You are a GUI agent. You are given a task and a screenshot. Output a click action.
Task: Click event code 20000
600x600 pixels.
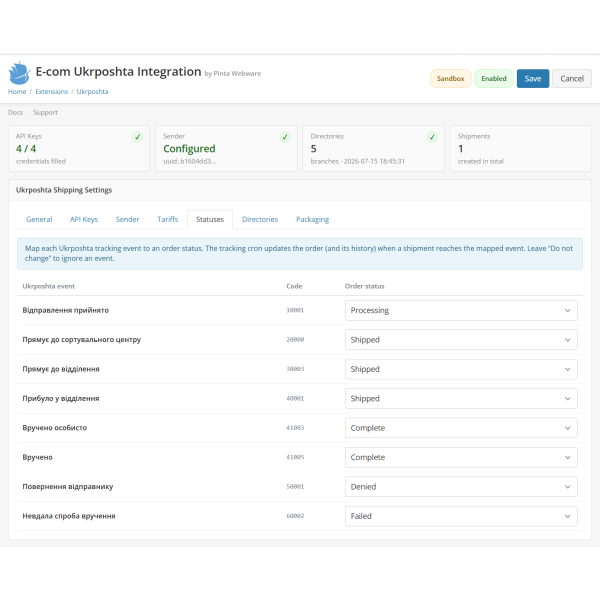click(x=295, y=340)
